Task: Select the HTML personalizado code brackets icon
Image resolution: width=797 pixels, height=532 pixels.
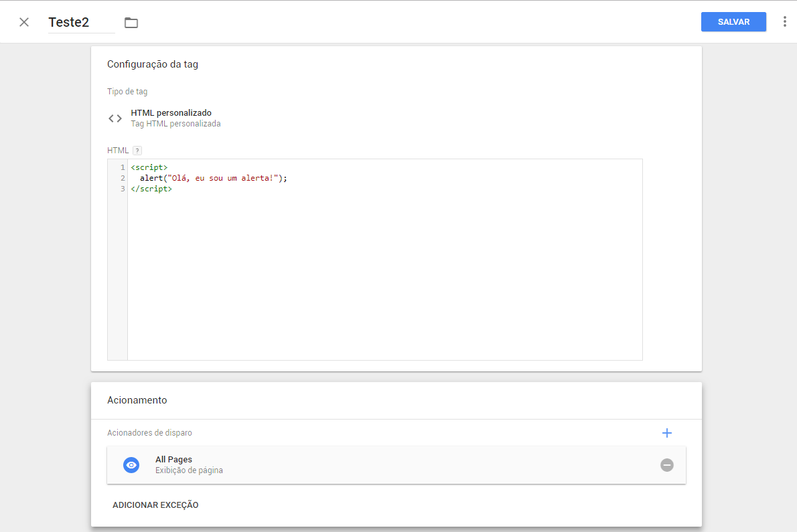Action: click(115, 118)
